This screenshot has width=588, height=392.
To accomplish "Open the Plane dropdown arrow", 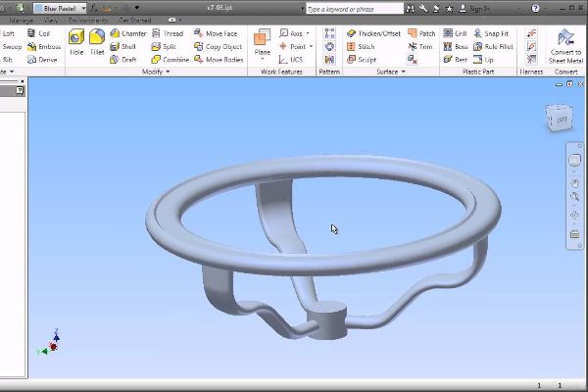I will [x=262, y=59].
